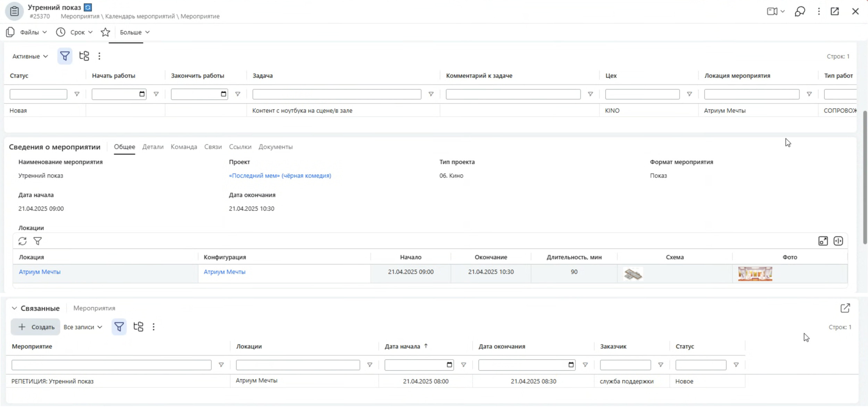The height and width of the screenshot is (407, 868).
Task: Click grouping icon in Связанные toolbar
Action: (x=138, y=327)
